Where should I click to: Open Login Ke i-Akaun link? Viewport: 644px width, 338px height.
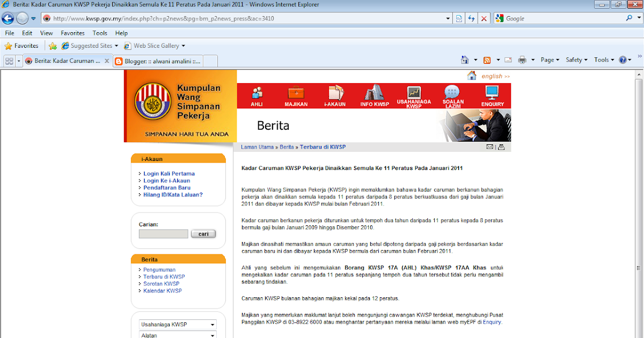pos(167,181)
